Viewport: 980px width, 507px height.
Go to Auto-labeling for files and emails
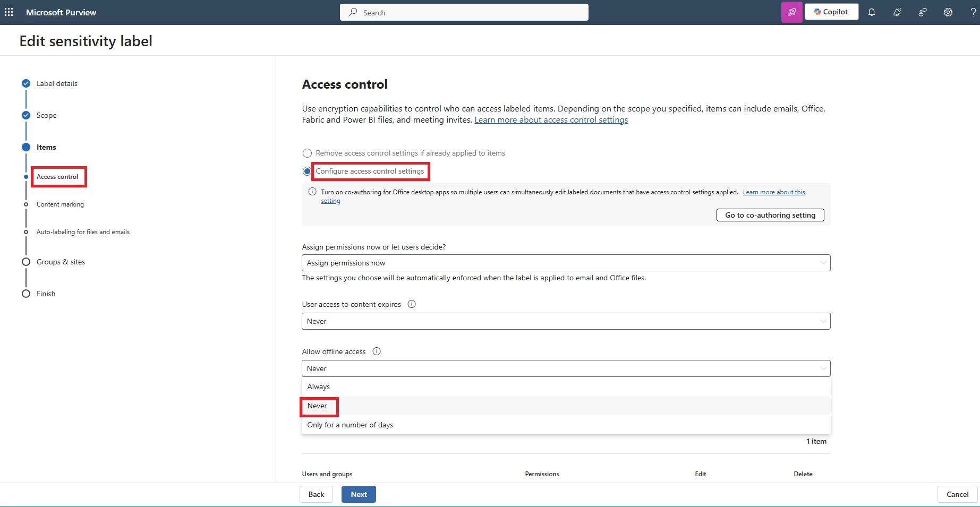click(x=83, y=232)
